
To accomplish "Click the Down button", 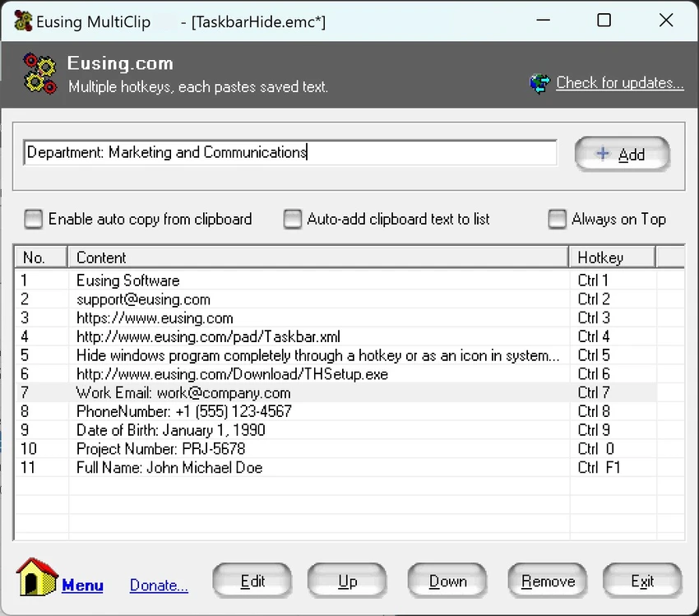I will [447, 581].
